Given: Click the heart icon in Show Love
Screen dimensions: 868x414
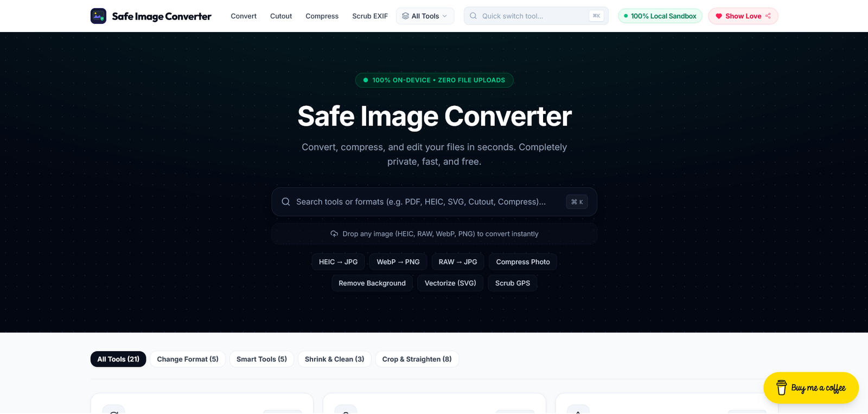Looking at the screenshot, I should point(719,16).
